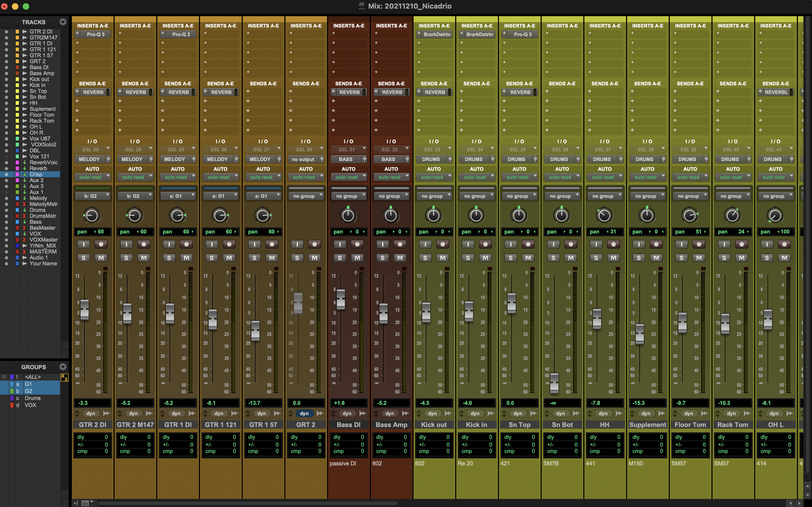Solo the Sn Top channel

[x=511, y=258]
